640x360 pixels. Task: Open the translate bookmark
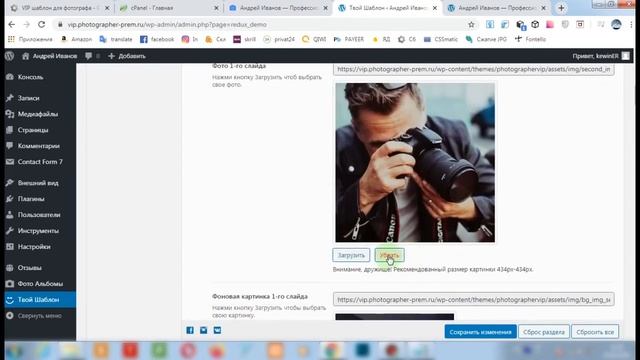[116, 39]
